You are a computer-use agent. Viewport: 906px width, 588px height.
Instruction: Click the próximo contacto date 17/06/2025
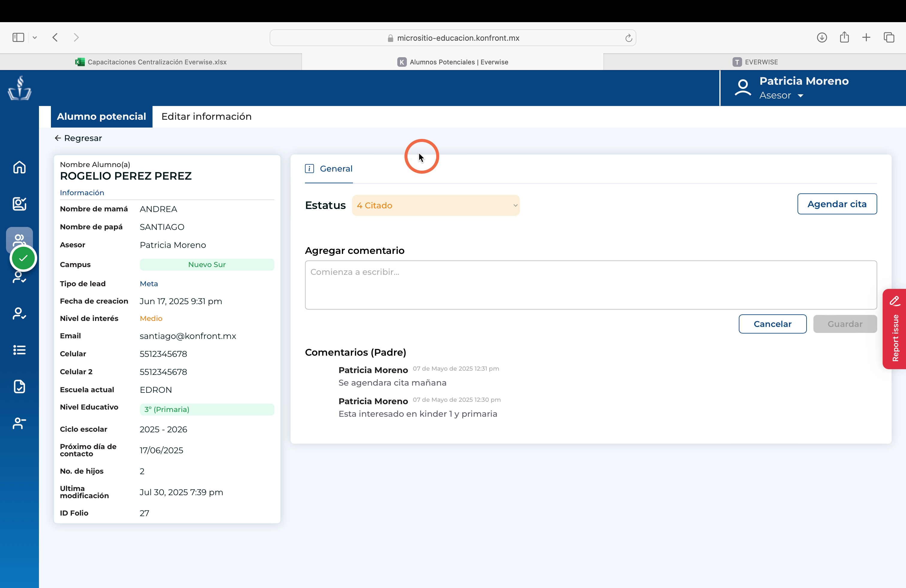(161, 450)
